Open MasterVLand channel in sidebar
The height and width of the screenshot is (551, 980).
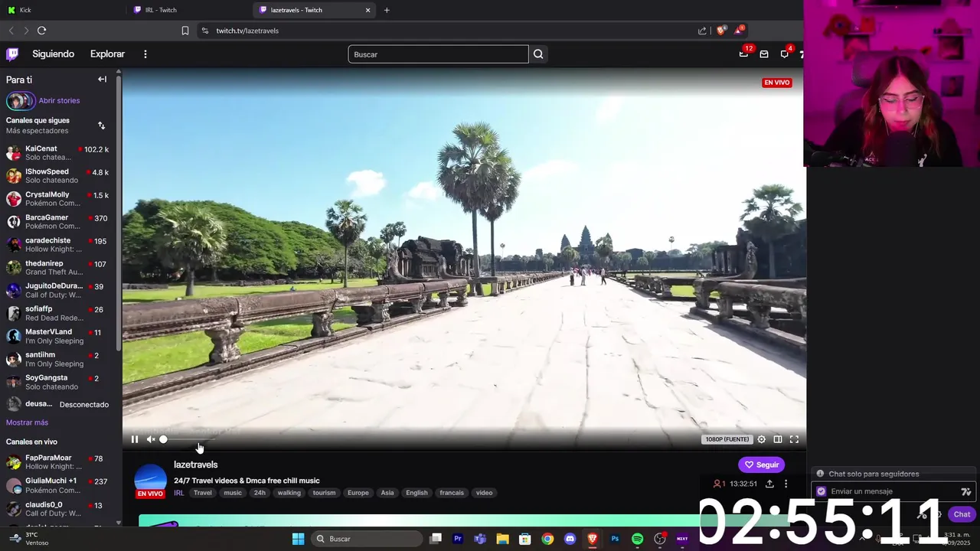59,336
